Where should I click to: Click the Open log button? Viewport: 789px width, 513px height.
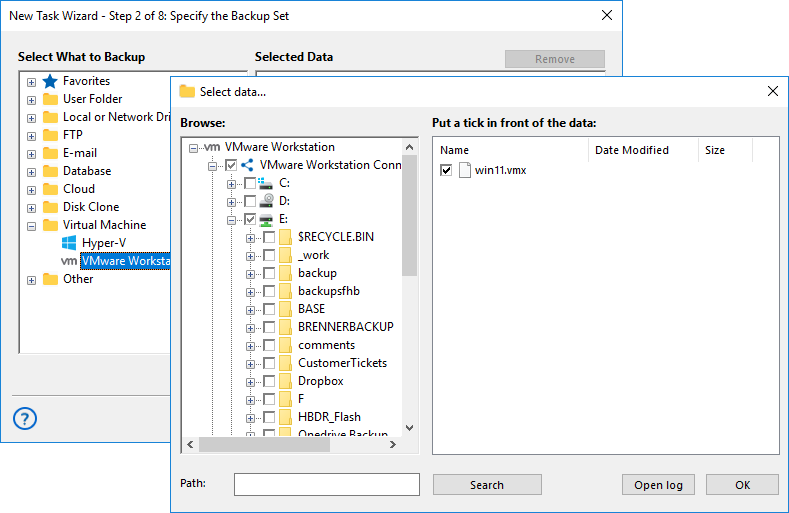[x=658, y=485]
